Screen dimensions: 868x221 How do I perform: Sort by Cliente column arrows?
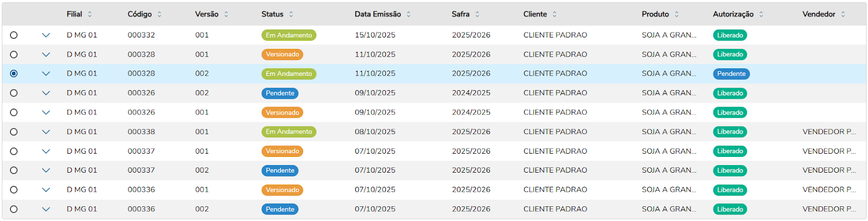click(554, 14)
